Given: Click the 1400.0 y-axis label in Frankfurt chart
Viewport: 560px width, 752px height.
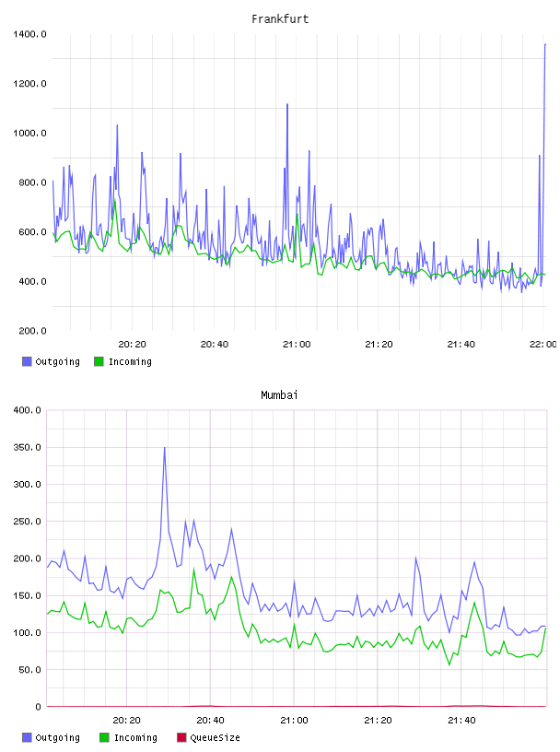Looking at the screenshot, I should [x=29, y=34].
